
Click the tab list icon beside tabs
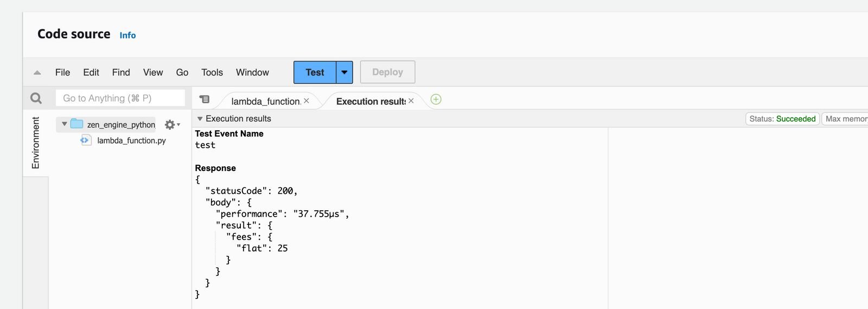[x=205, y=99]
